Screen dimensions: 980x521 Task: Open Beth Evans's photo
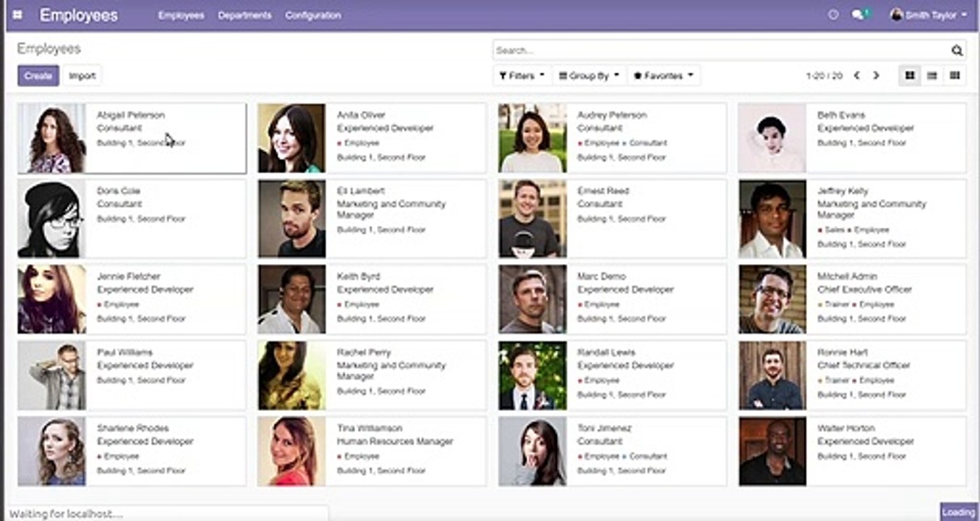coord(772,138)
